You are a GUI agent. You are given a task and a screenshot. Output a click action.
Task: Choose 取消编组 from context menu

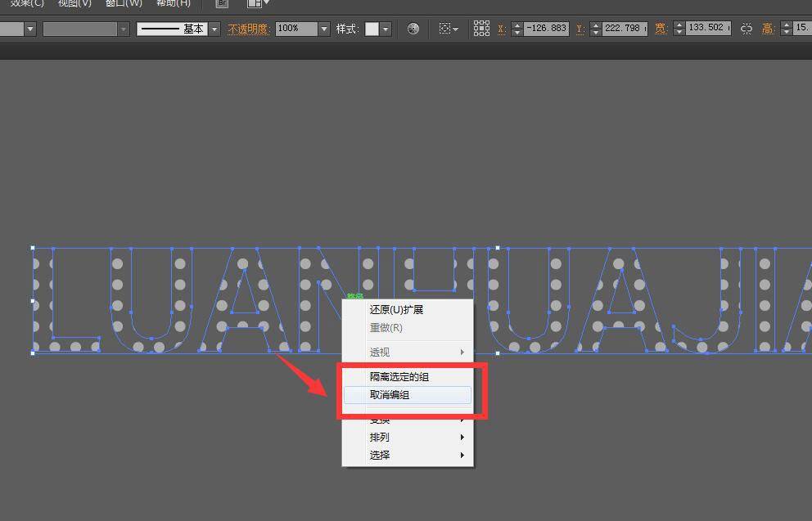(390, 395)
